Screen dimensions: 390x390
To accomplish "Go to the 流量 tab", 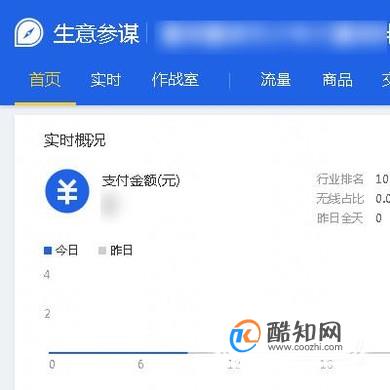I will (x=276, y=80).
